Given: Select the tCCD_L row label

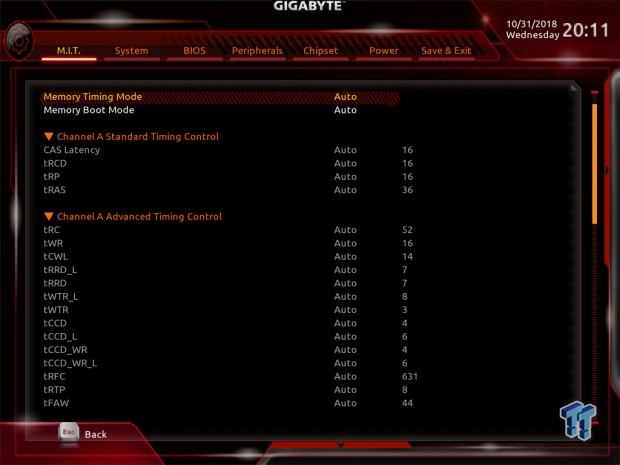Looking at the screenshot, I should coord(60,336).
